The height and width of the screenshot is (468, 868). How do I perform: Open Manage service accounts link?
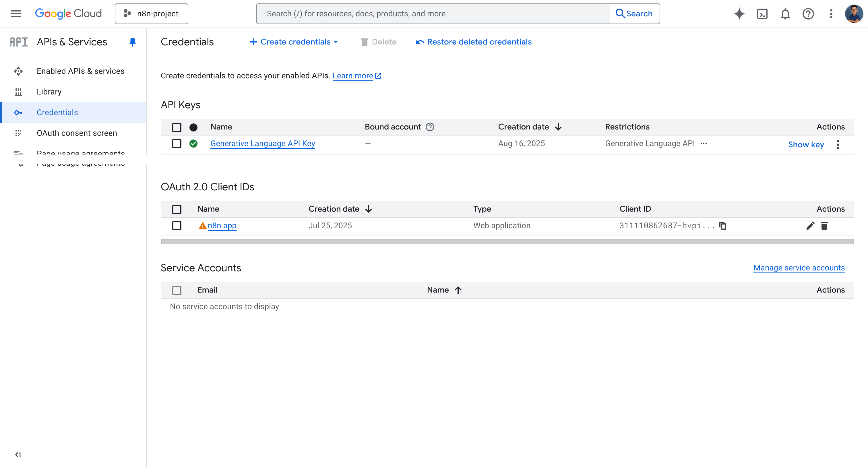coord(799,268)
